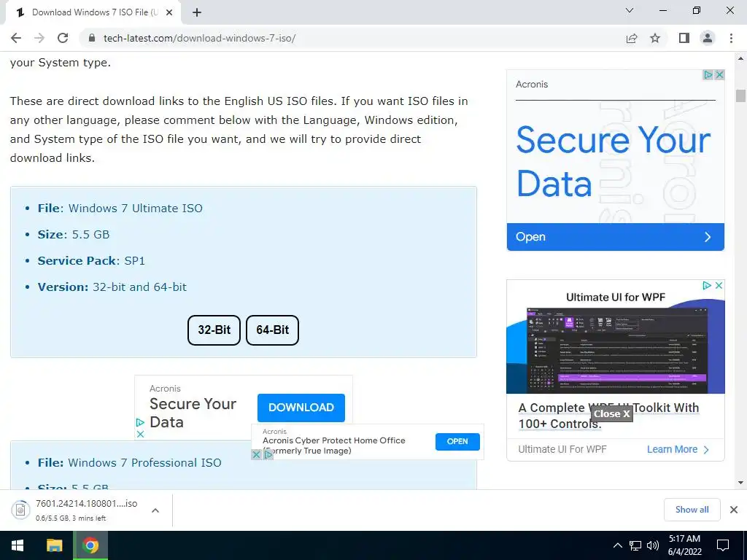This screenshot has height=560, width=747.
Task: Click the 'A Complete WPF UI Toolkit' headline
Action: point(608,416)
